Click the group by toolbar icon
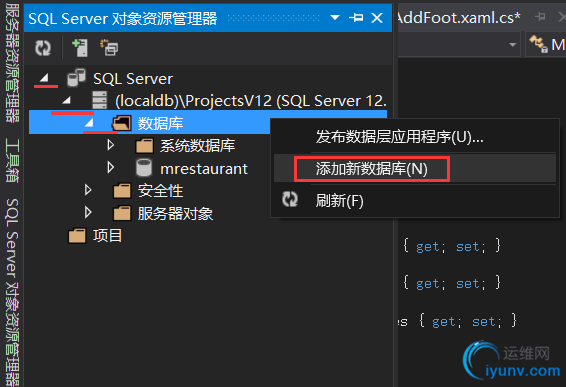This screenshot has height=387, width=566. [109, 48]
